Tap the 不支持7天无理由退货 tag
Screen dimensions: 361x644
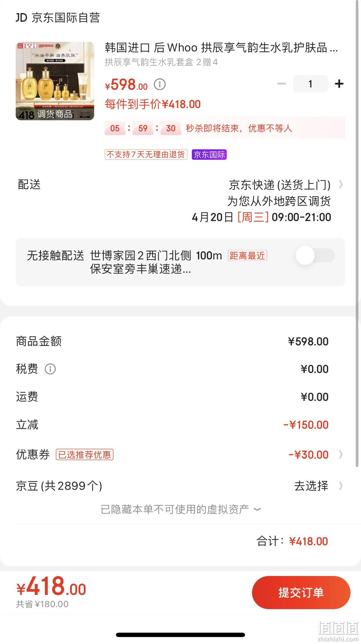[x=146, y=155]
